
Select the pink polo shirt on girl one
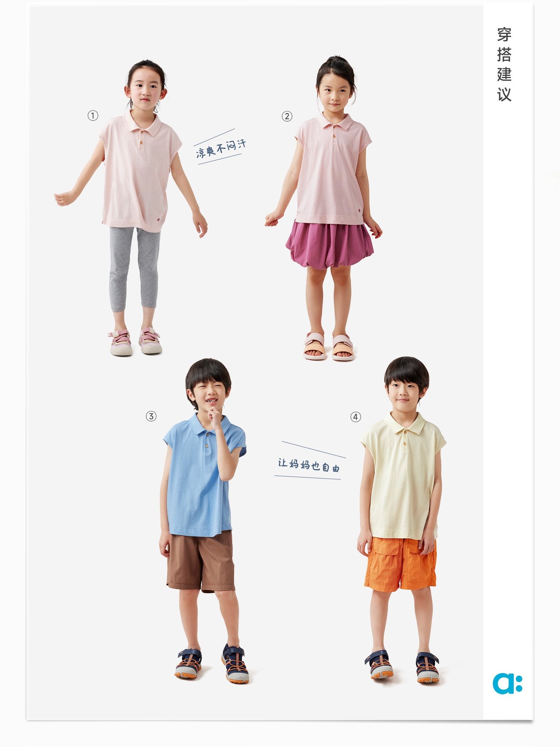(x=140, y=172)
